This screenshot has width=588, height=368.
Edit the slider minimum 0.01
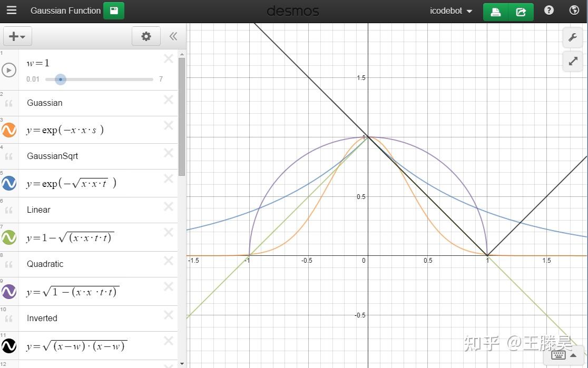33,79
